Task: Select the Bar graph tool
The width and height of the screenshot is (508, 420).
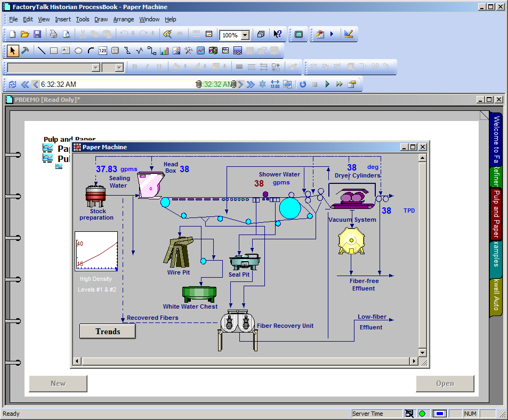Action: (164, 51)
